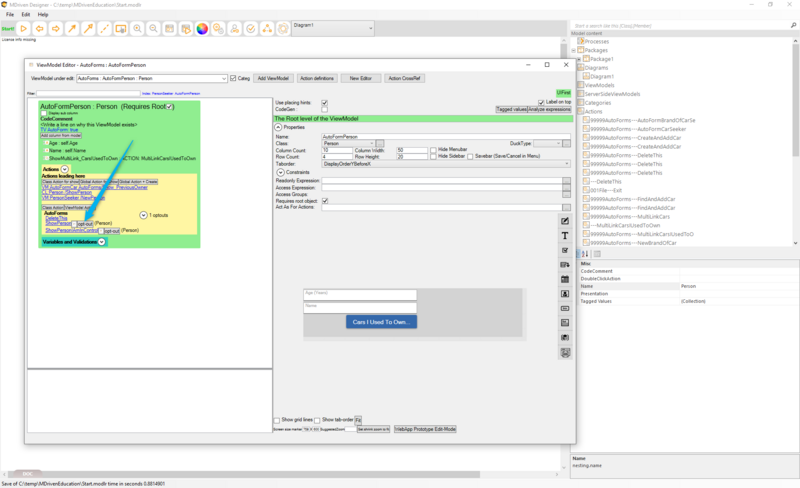800x488 pixels.
Task: Enable the Hide Menubar checkbox
Action: click(x=433, y=149)
